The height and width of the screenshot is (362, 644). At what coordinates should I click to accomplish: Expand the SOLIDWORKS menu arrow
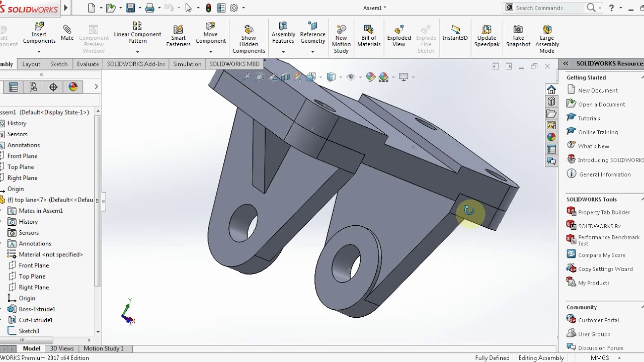point(66,8)
